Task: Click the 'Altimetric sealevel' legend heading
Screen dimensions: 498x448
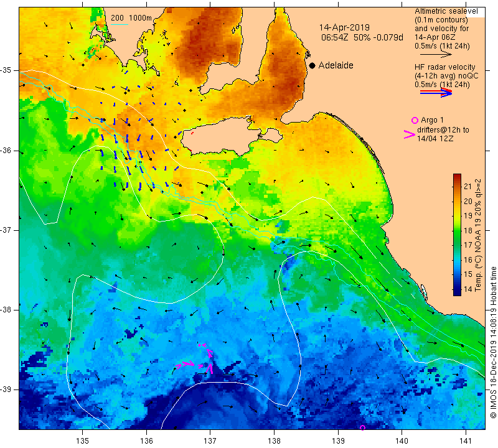Action: (x=446, y=11)
